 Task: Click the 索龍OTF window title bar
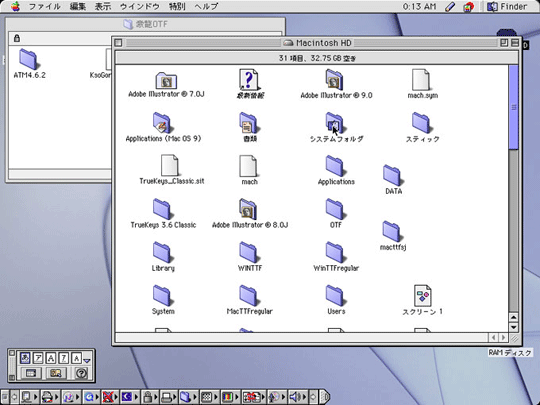point(145,24)
